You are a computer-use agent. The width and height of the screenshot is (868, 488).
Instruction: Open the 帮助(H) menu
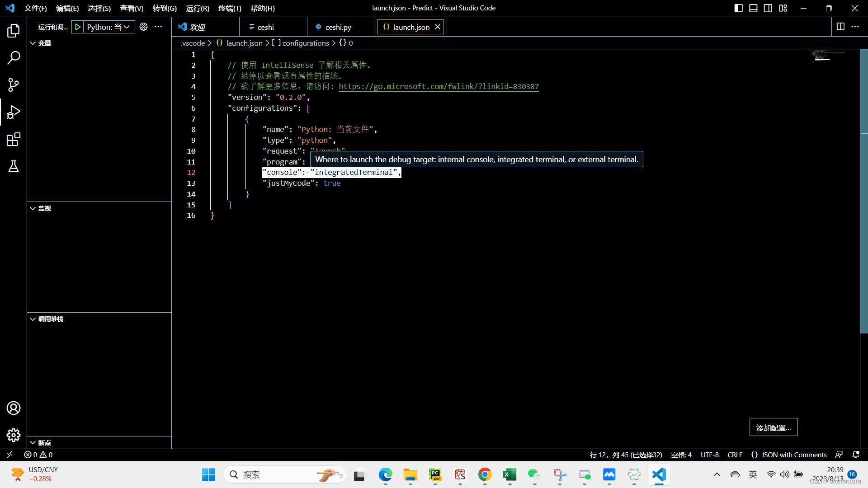(263, 8)
